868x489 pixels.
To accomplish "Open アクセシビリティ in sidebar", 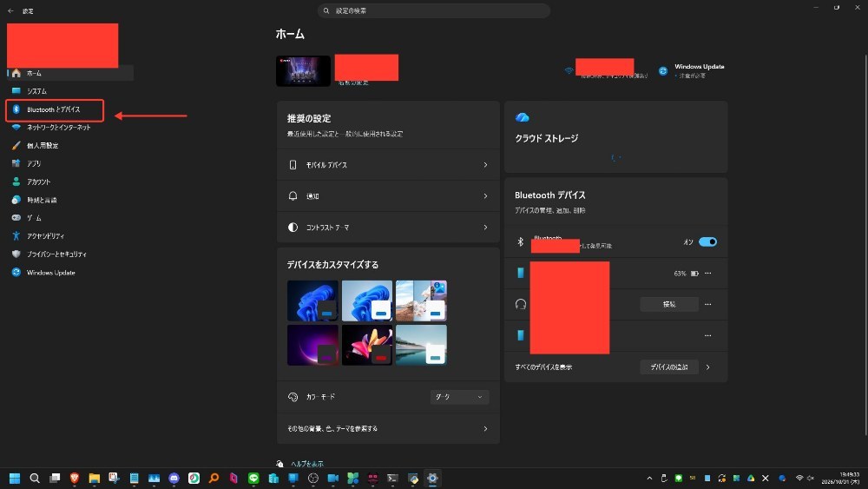I will click(x=69, y=236).
